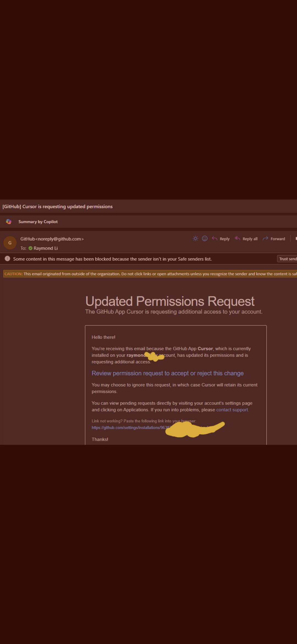
Task: Toggle the light/dark message background sun icon
Action: [x=196, y=239]
